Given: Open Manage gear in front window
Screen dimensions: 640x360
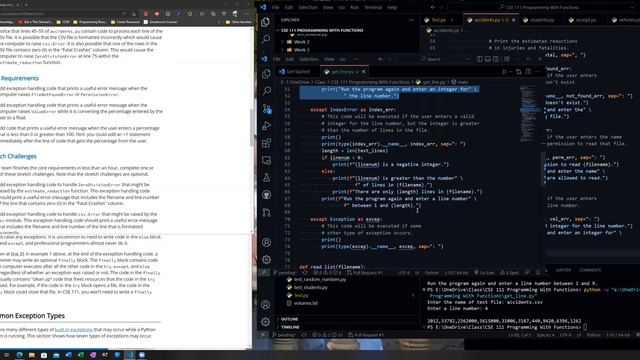Looking at the screenshot, I should tap(267, 260).
